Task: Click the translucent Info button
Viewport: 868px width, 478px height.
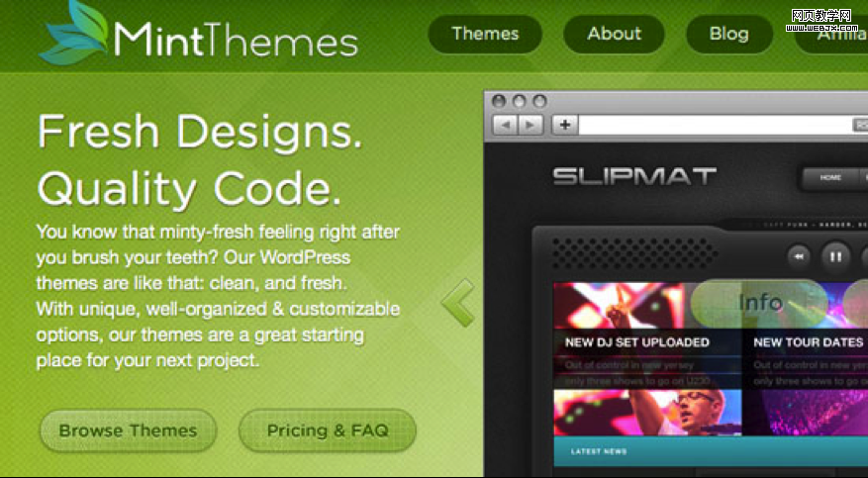Action: pyautogui.click(x=759, y=303)
